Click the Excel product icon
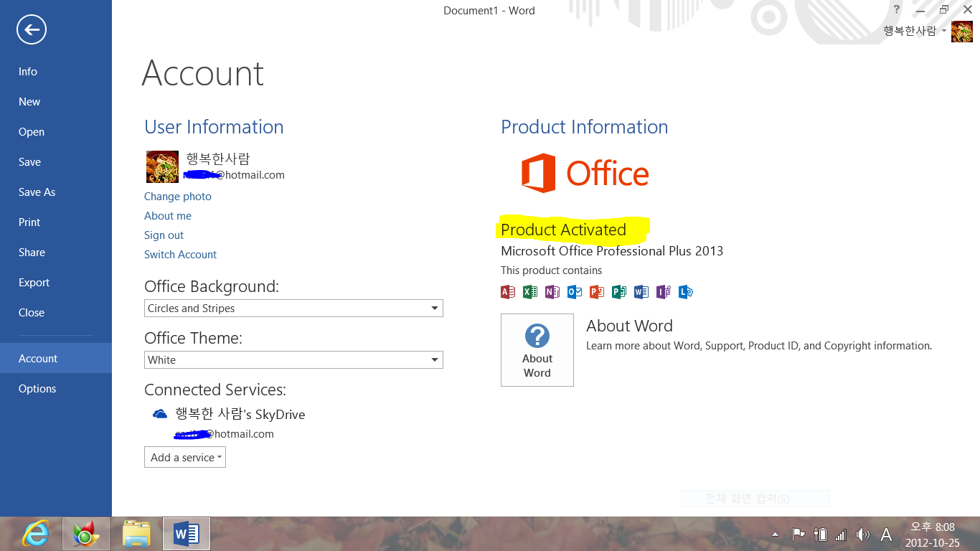This screenshot has height=551, width=980. point(530,292)
